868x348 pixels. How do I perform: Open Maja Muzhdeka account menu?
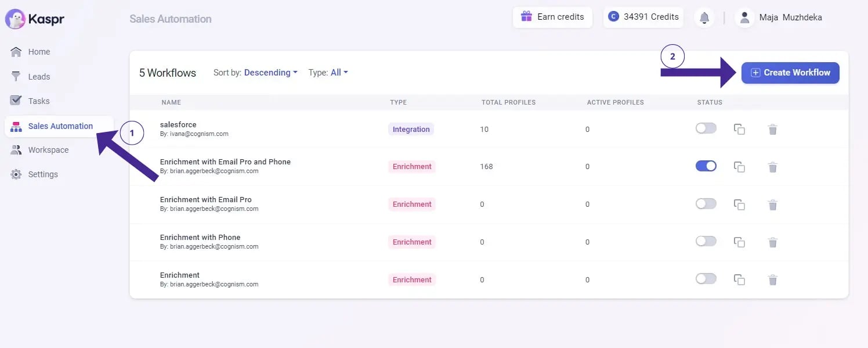point(779,17)
